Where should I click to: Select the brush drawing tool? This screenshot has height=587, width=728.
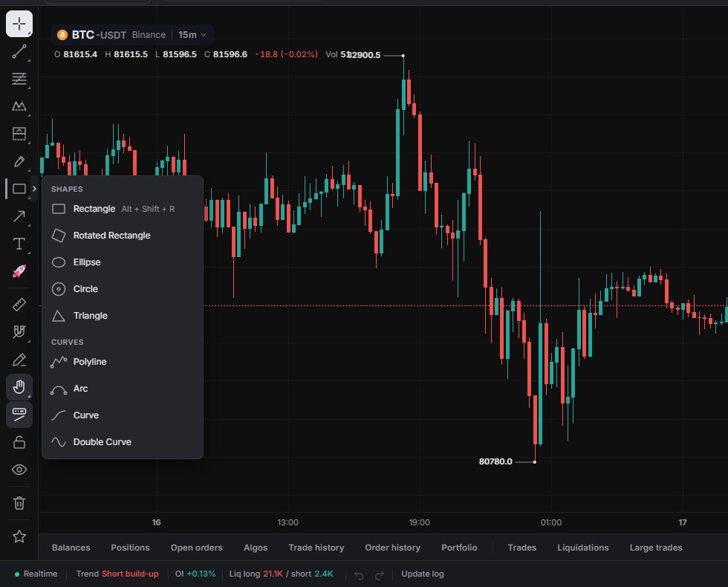(x=19, y=161)
